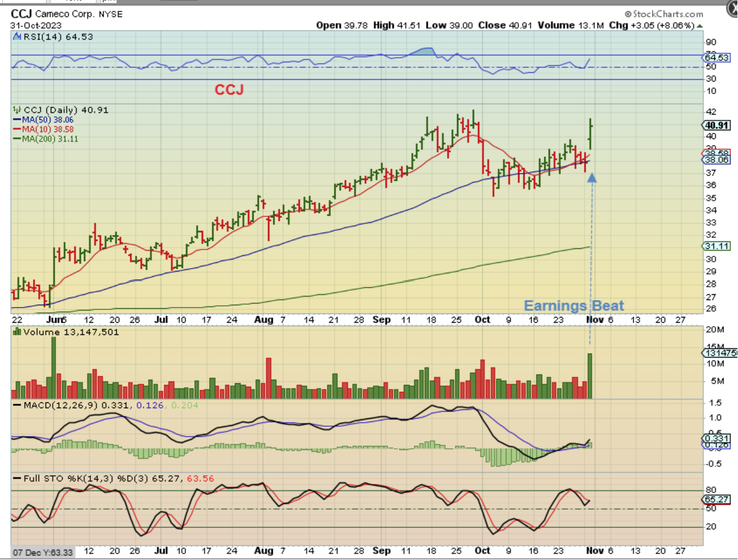The width and height of the screenshot is (738, 560).
Task: Click the 20M volume axis label
Action: (715, 330)
